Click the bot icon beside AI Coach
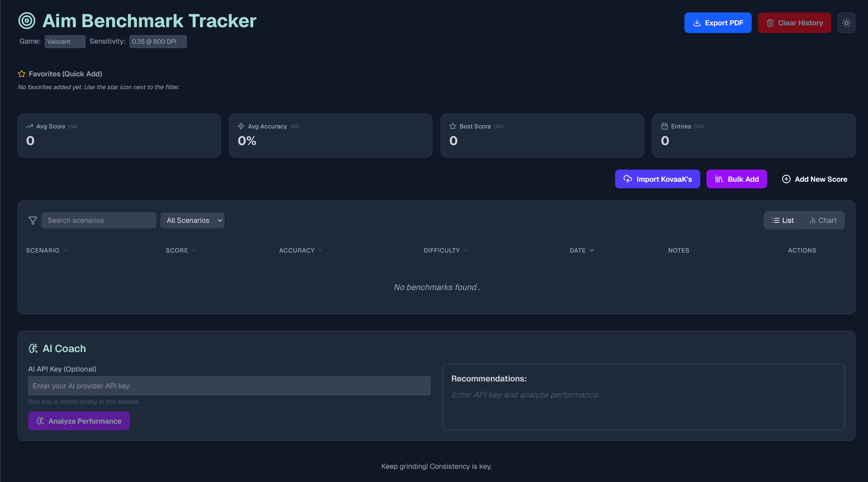 click(x=33, y=348)
